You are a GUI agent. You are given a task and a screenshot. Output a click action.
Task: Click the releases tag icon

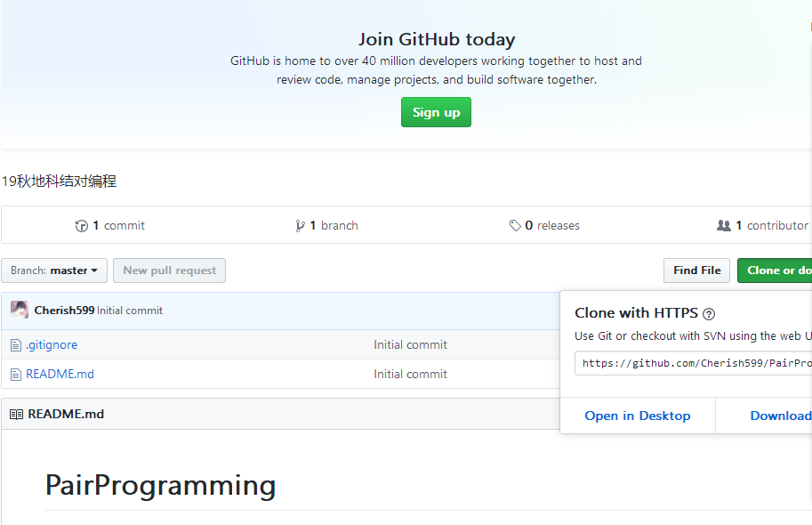click(515, 225)
